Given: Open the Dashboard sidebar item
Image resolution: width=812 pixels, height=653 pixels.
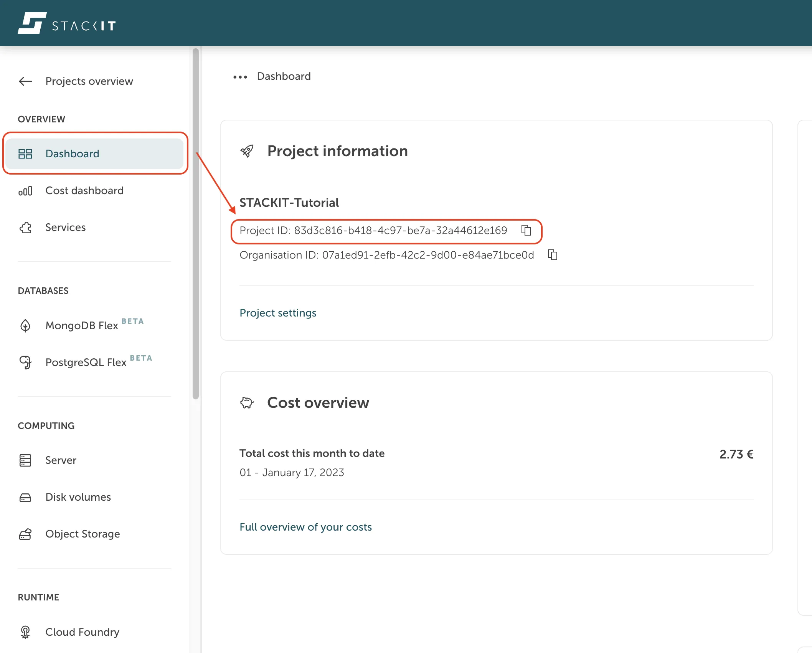Looking at the screenshot, I should 72,154.
